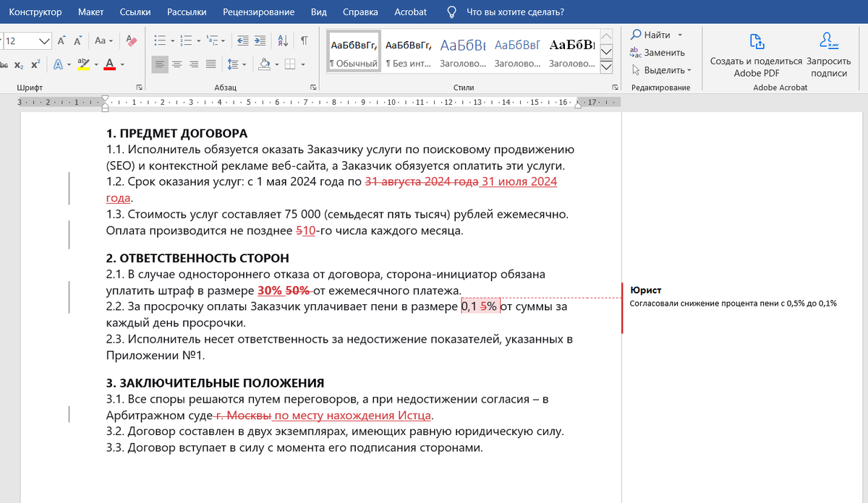Move the styles gallery up one row
Image resolution: width=868 pixels, height=503 pixels.
[607, 37]
